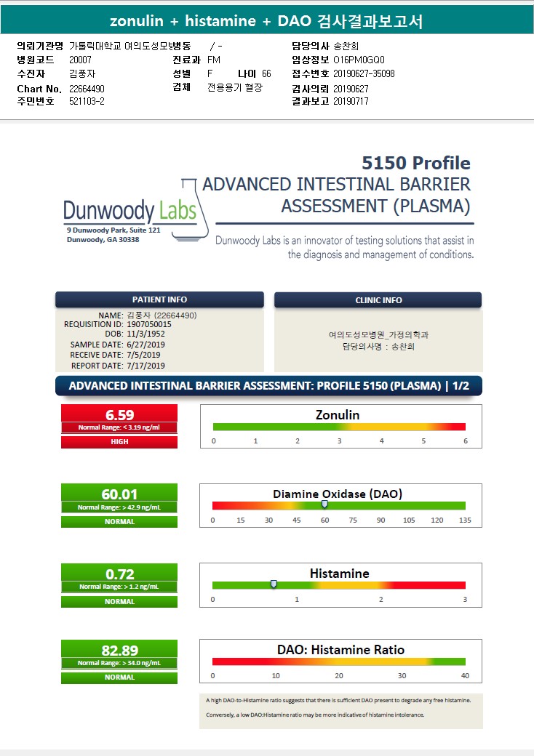Click the 82.89 ratio result box
Viewport: 534px width, 756px height.
click(x=119, y=650)
